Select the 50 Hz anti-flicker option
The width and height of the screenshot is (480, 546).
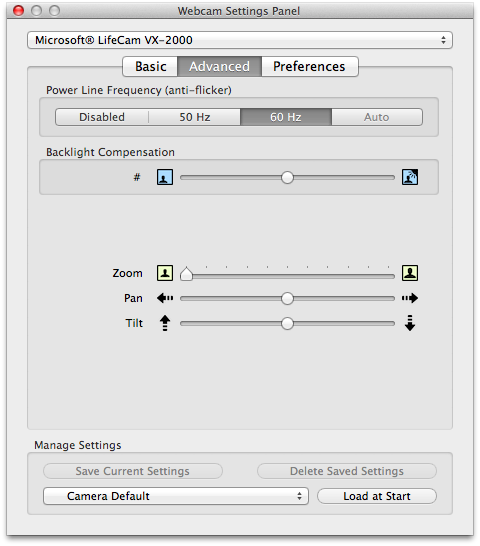pyautogui.click(x=195, y=117)
